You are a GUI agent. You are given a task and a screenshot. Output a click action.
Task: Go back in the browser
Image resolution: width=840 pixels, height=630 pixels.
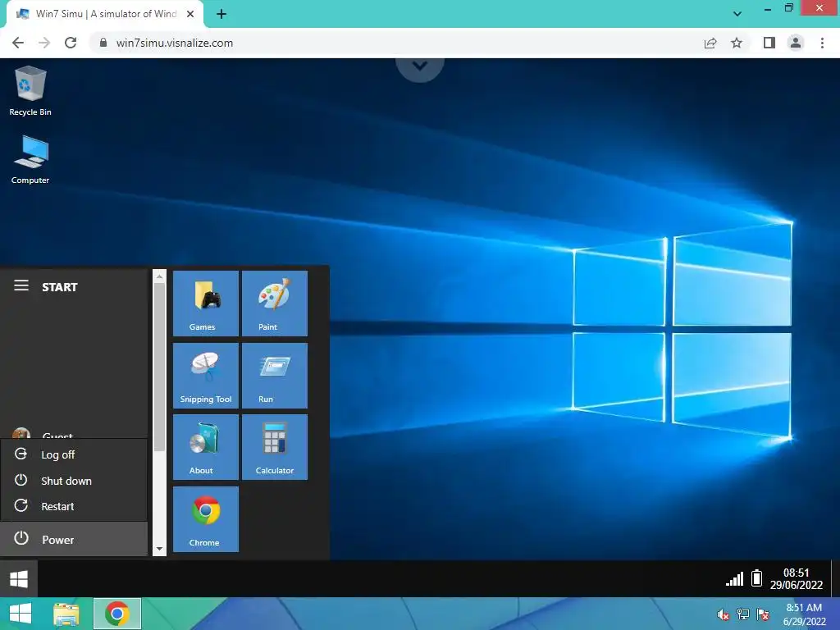(18, 43)
